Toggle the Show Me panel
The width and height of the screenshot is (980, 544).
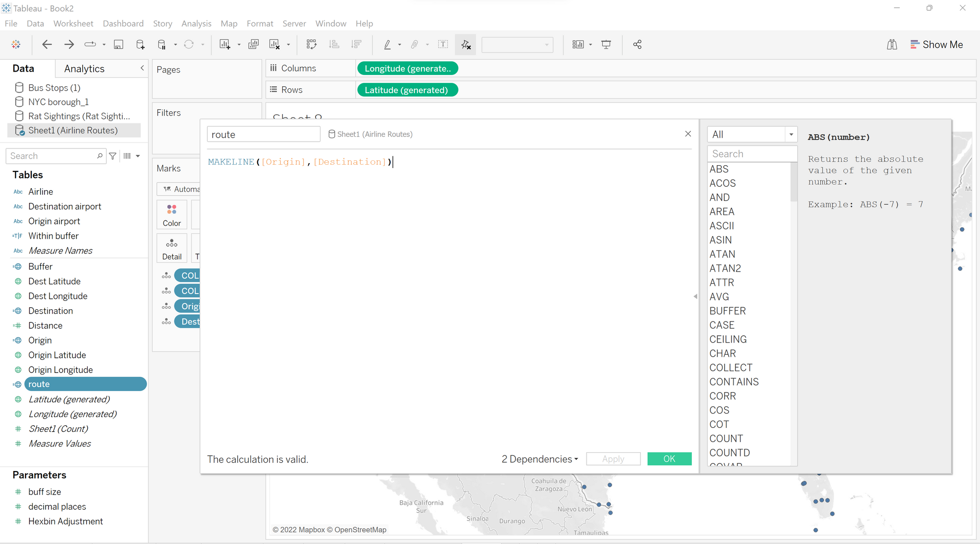[x=936, y=45]
